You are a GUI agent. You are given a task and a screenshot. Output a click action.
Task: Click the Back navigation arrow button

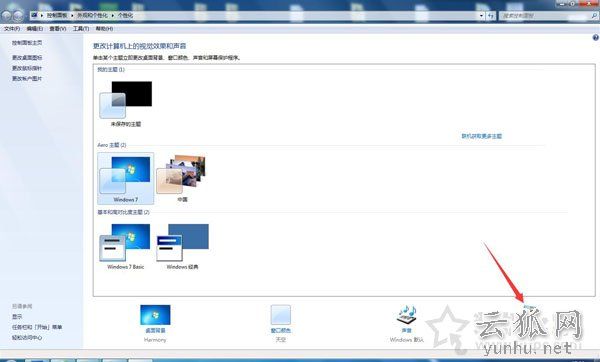click(x=7, y=16)
